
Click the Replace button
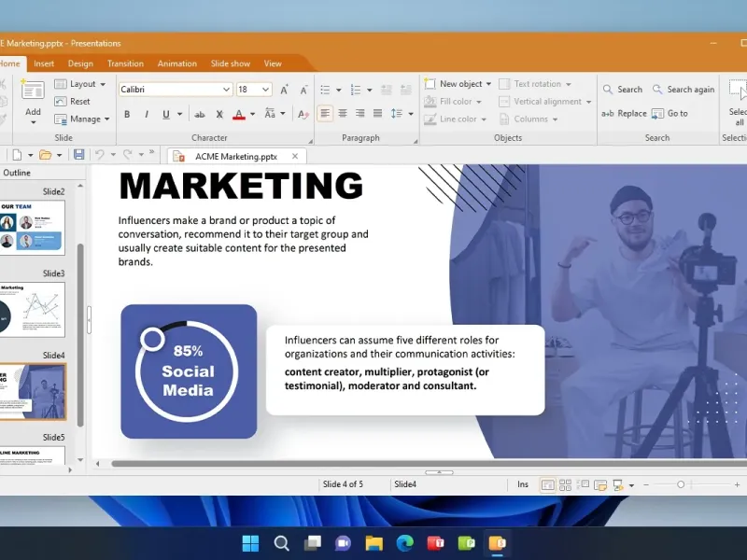[x=624, y=114]
